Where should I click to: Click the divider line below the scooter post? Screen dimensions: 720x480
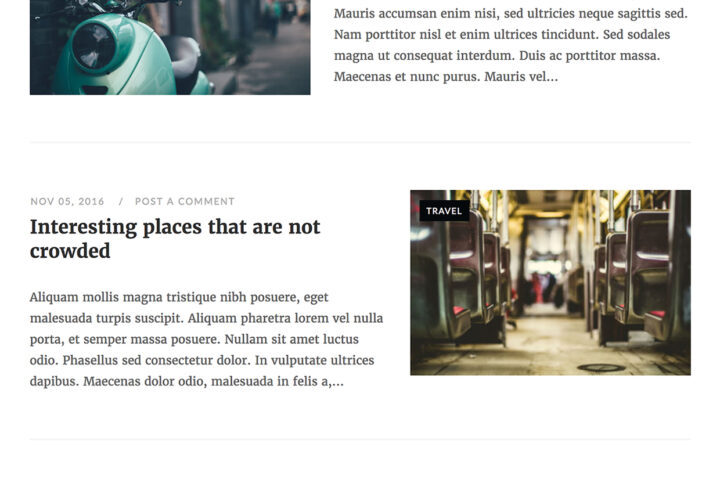click(360, 142)
